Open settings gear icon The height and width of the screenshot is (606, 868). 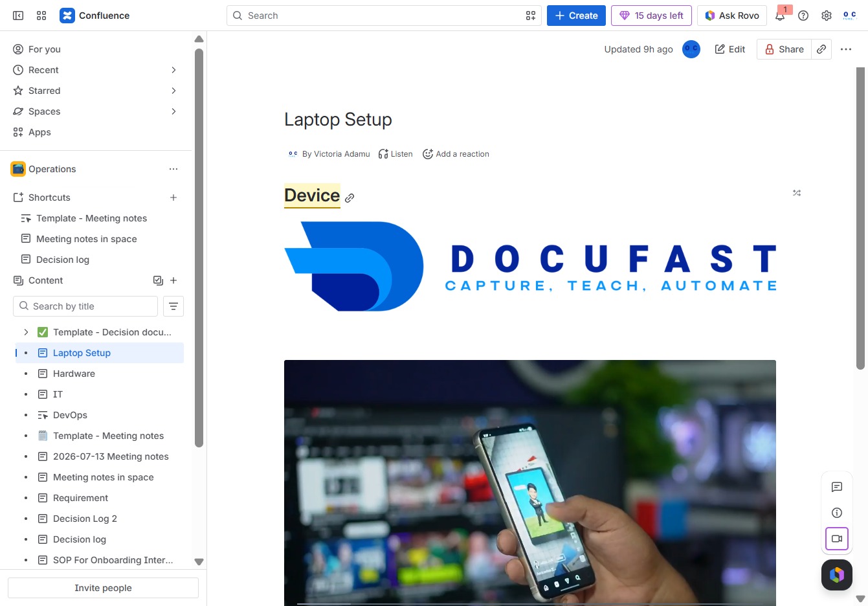pos(827,16)
